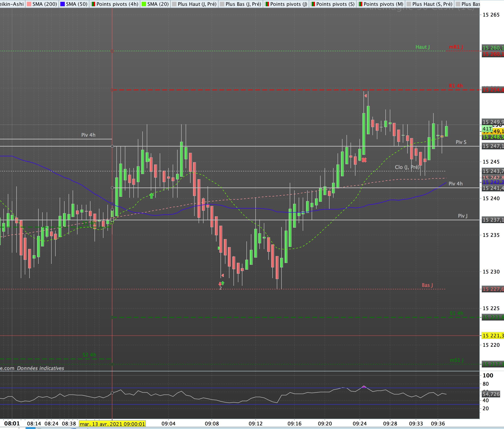The width and height of the screenshot is (504, 429).
Task: Click red triangle marker below R1 4h line
Action: [x=365, y=96]
